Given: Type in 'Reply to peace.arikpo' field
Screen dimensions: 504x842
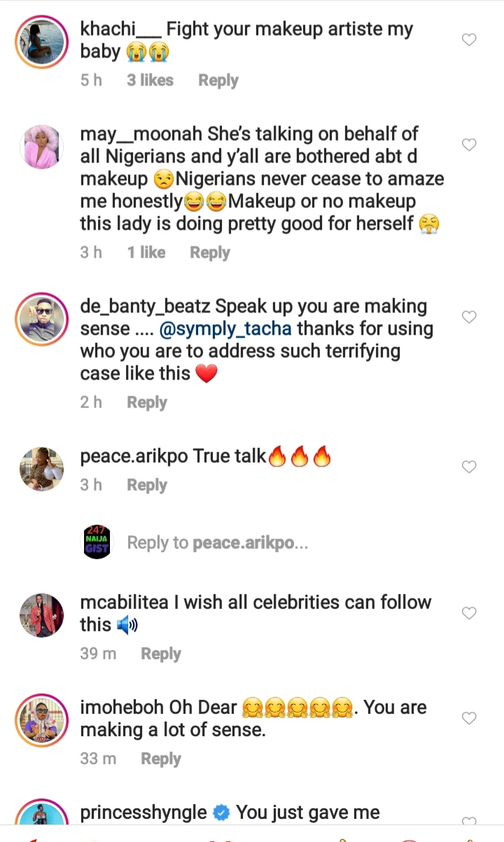Looking at the screenshot, I should [217, 543].
